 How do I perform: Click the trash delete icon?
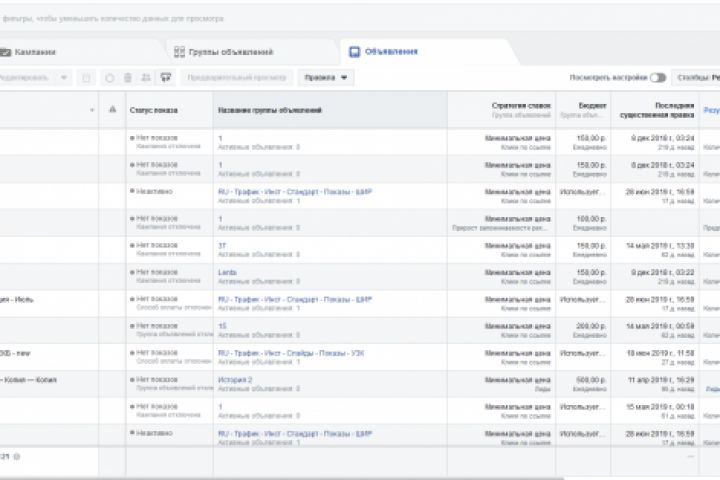pyautogui.click(x=127, y=77)
